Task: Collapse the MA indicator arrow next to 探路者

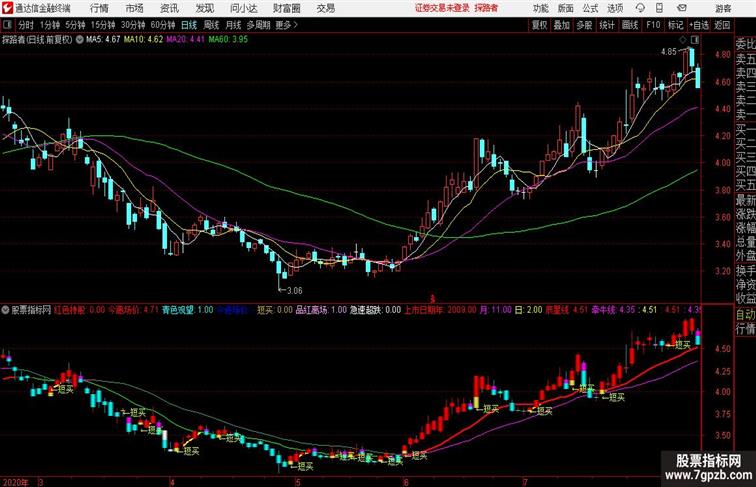Action: 80,40
